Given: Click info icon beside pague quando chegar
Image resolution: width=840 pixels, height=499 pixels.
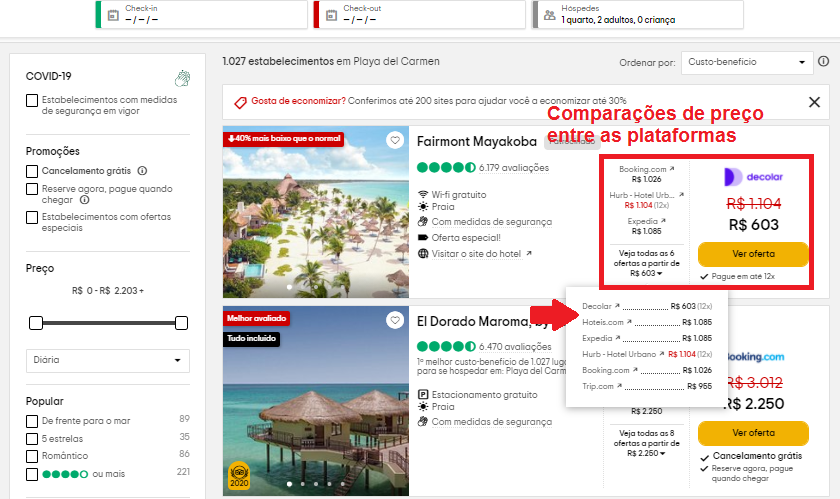Looking at the screenshot, I should coord(85,200).
